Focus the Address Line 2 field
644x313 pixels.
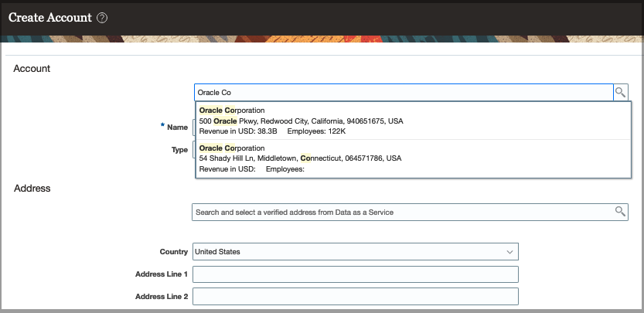(x=356, y=296)
